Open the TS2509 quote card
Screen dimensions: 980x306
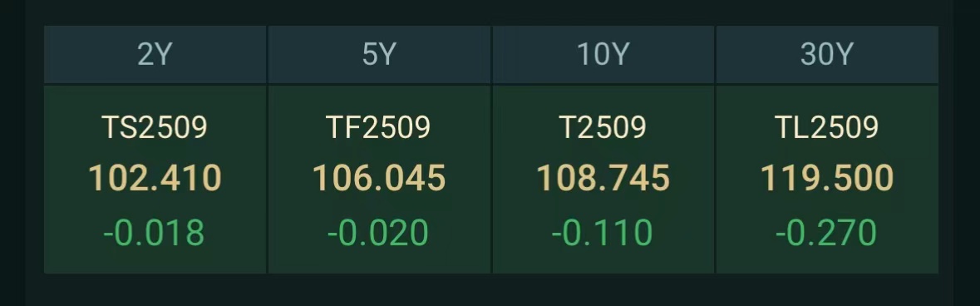(155, 180)
